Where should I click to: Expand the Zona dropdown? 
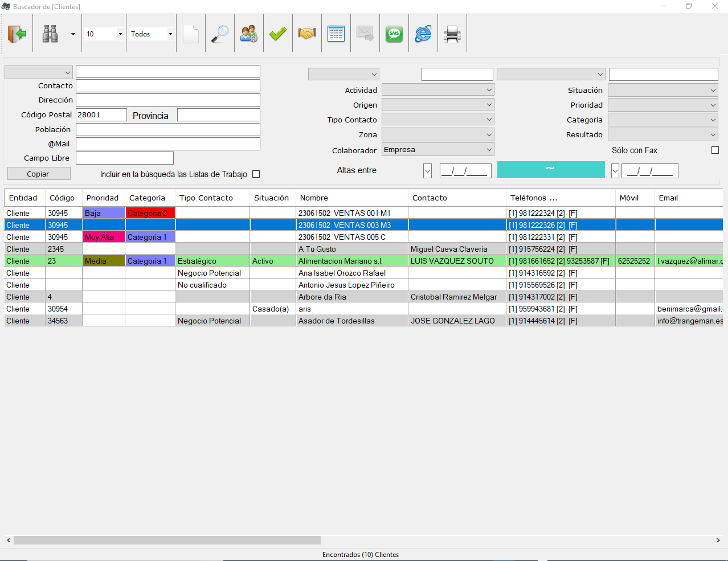(438, 134)
